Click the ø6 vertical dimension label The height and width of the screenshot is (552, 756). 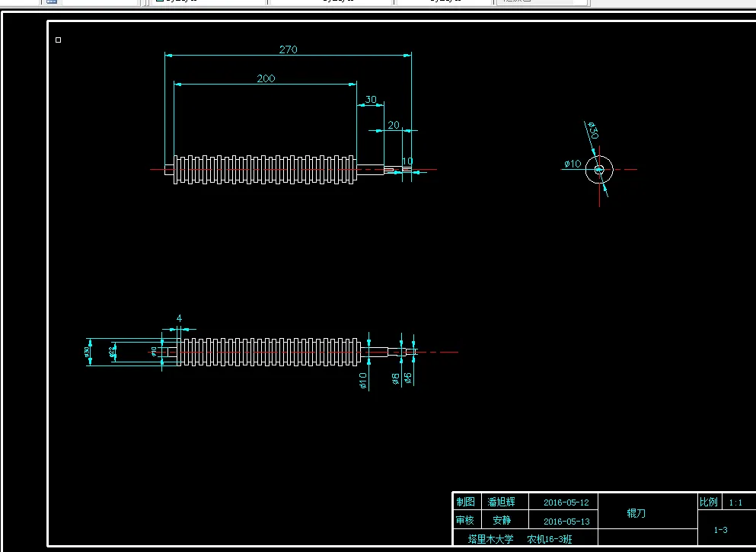click(x=408, y=378)
